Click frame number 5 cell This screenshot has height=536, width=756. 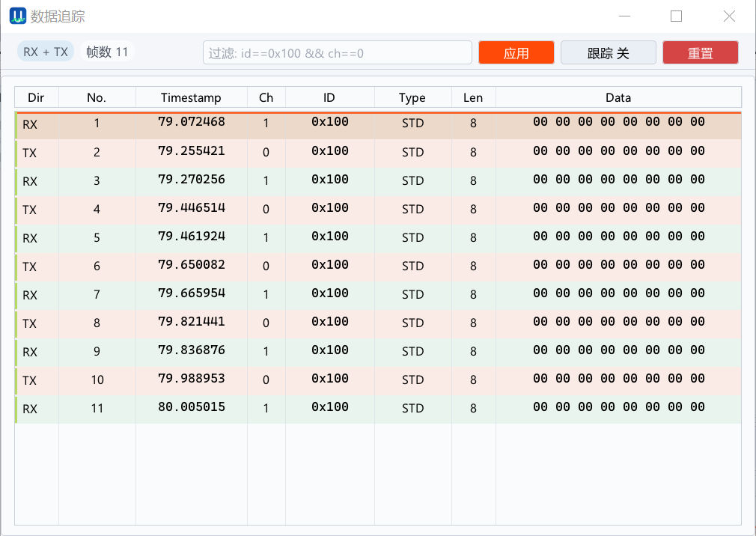click(97, 237)
